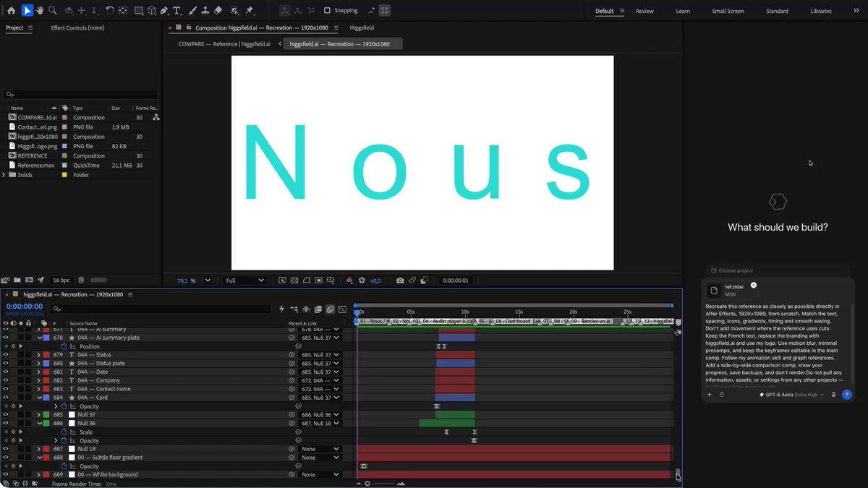Collapse layer 684 04A — Card
The height and width of the screenshot is (488, 868).
(39, 398)
